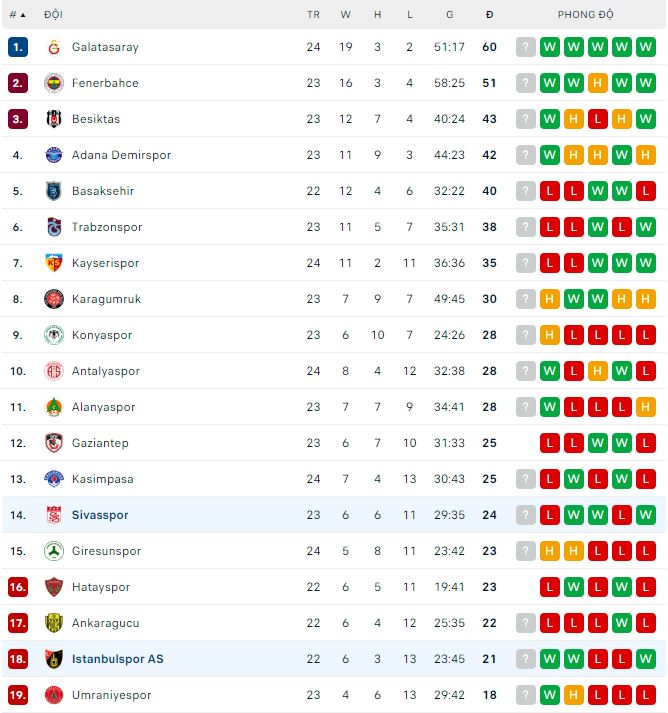Open the Basaksehir team page link

pyautogui.click(x=103, y=191)
